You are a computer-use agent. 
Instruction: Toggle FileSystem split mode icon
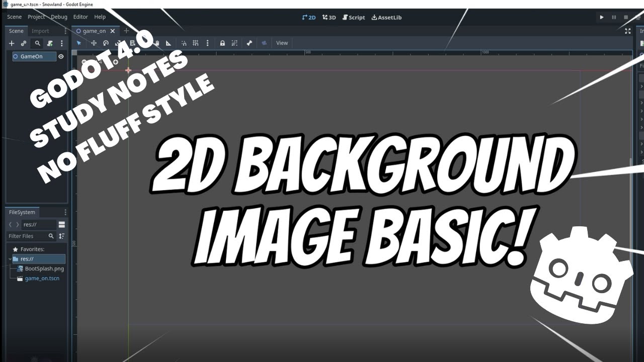[x=62, y=225]
